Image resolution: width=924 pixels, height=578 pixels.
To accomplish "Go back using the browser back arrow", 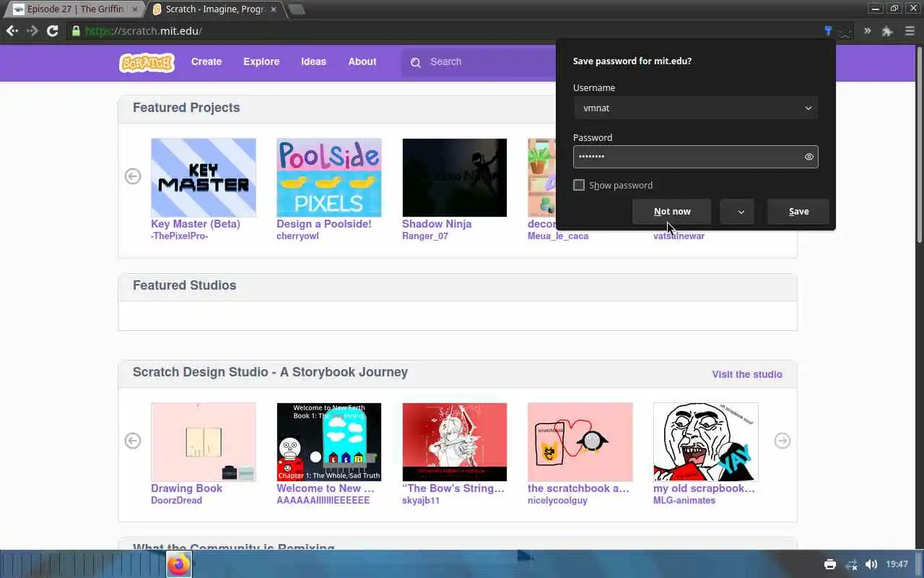I will click(12, 31).
